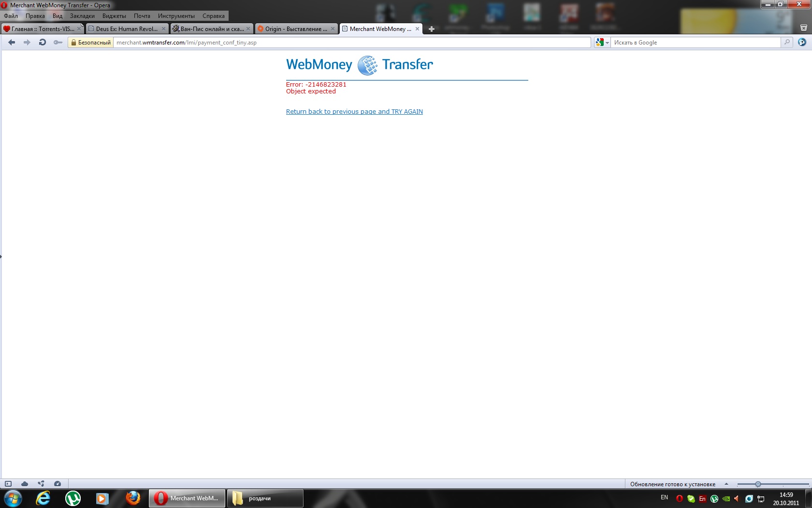The height and width of the screenshot is (508, 812).
Task: Open the password wand key icon
Action: point(58,43)
